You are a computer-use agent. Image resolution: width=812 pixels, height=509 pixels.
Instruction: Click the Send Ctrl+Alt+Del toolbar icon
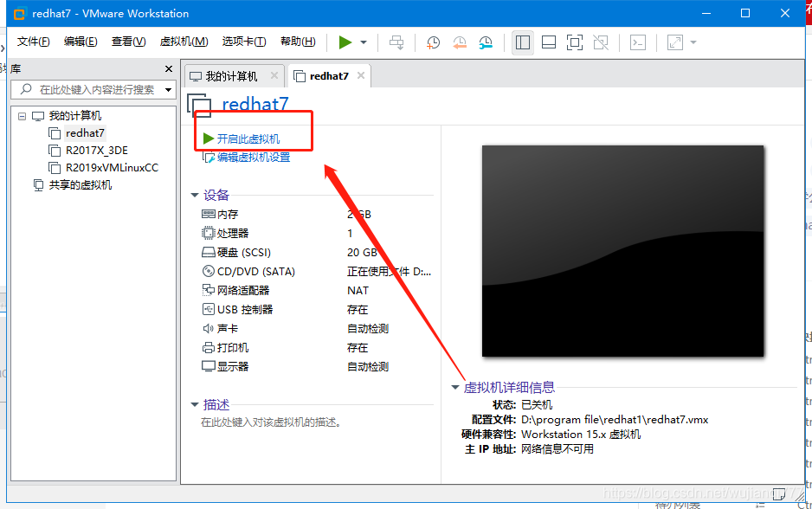click(396, 42)
